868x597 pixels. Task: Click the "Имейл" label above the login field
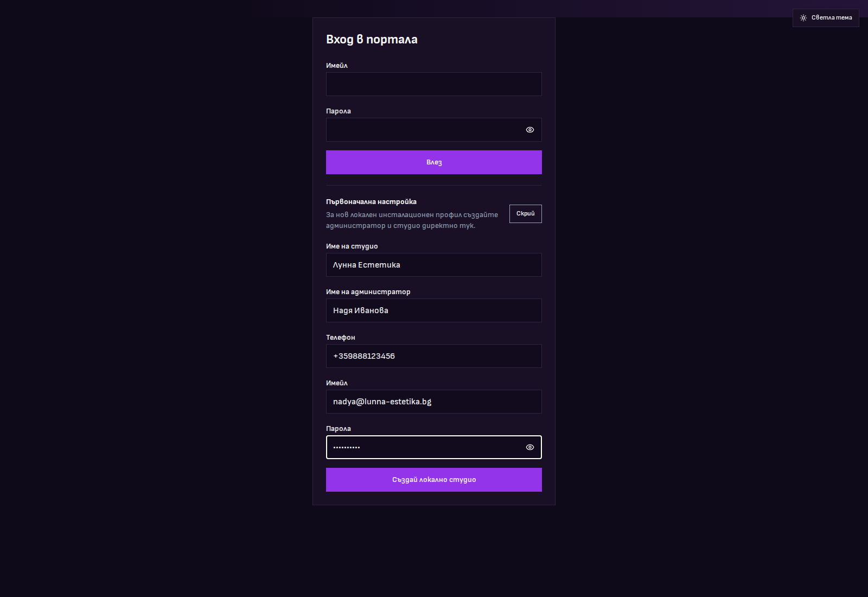click(336, 66)
